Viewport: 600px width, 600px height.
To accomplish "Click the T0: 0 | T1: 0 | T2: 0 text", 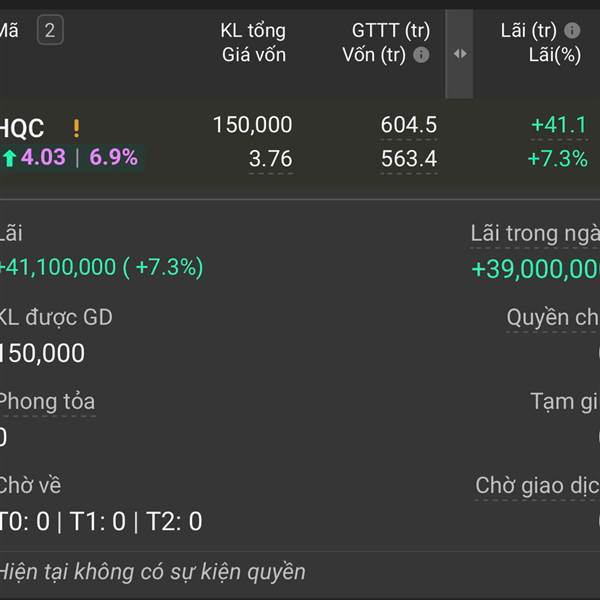I will click(x=100, y=521).
